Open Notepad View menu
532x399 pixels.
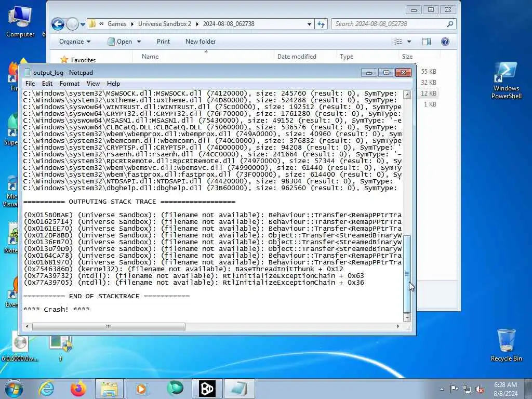pyautogui.click(x=93, y=84)
